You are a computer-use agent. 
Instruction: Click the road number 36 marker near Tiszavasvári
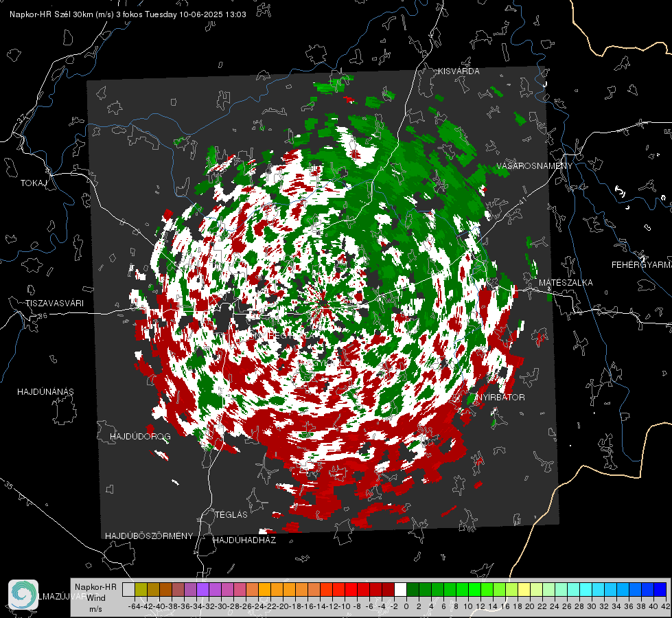pos(43,316)
